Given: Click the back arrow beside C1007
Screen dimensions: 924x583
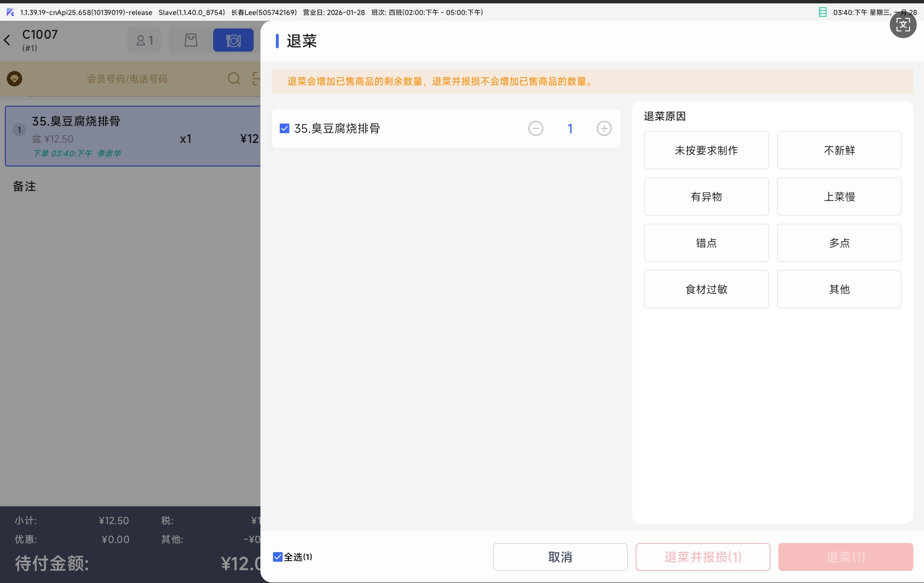Looking at the screenshot, I should pyautogui.click(x=8, y=40).
